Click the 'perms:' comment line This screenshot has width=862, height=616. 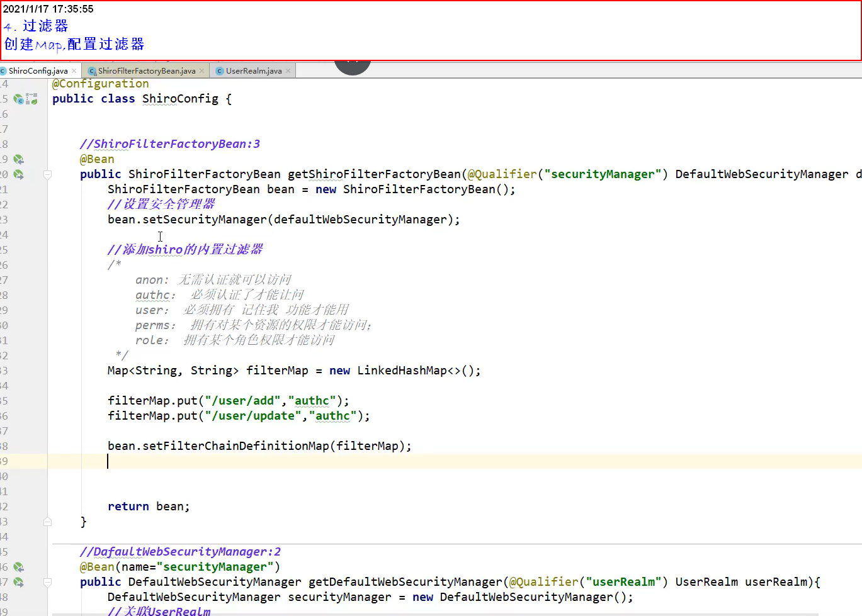pos(254,325)
